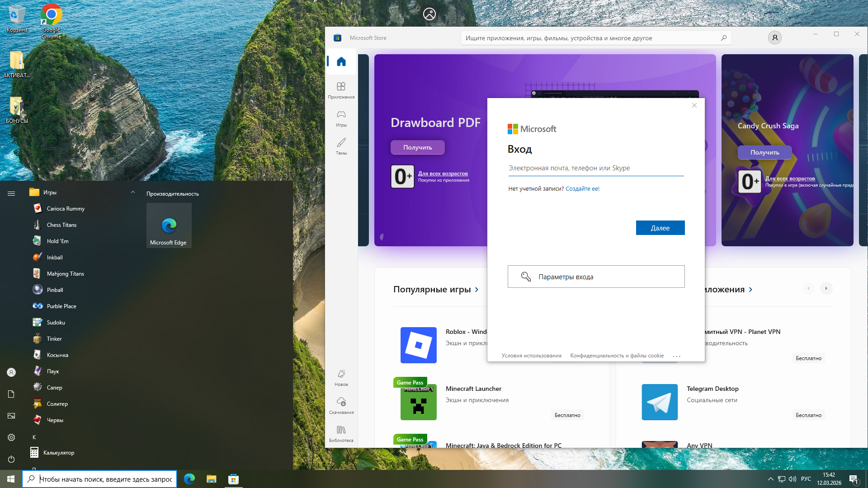This screenshot has width=868, height=488.
Task: Collapse the Игры folder in Start menu
Action: (x=133, y=192)
